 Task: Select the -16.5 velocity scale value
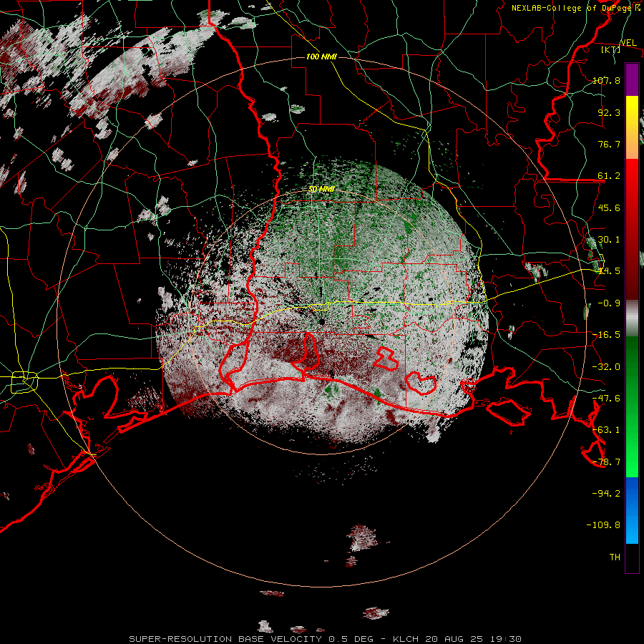(x=606, y=334)
